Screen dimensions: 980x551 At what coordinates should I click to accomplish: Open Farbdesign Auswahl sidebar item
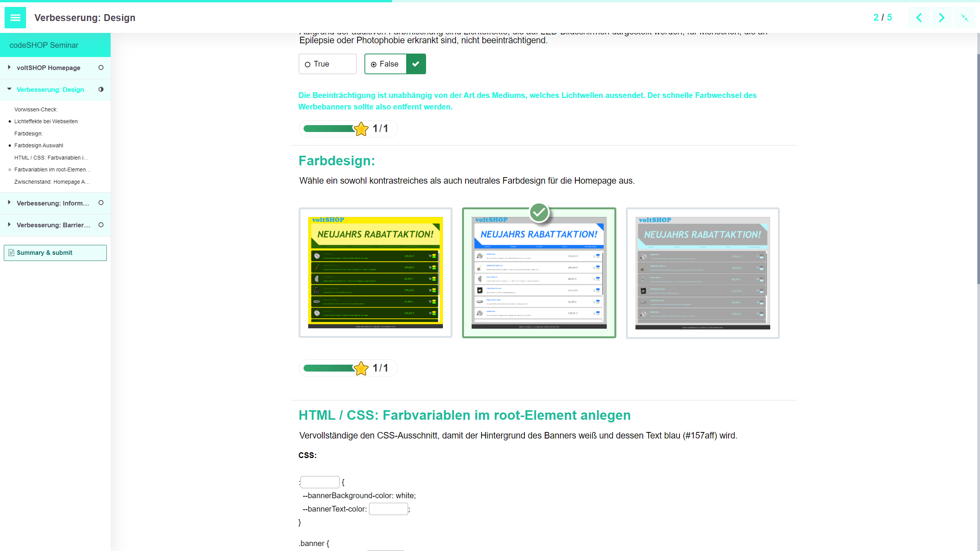pyautogui.click(x=39, y=145)
